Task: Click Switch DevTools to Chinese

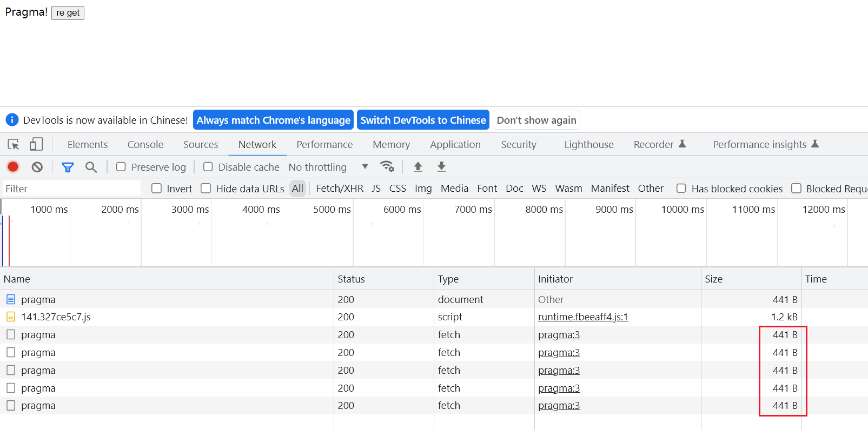Action: click(423, 120)
